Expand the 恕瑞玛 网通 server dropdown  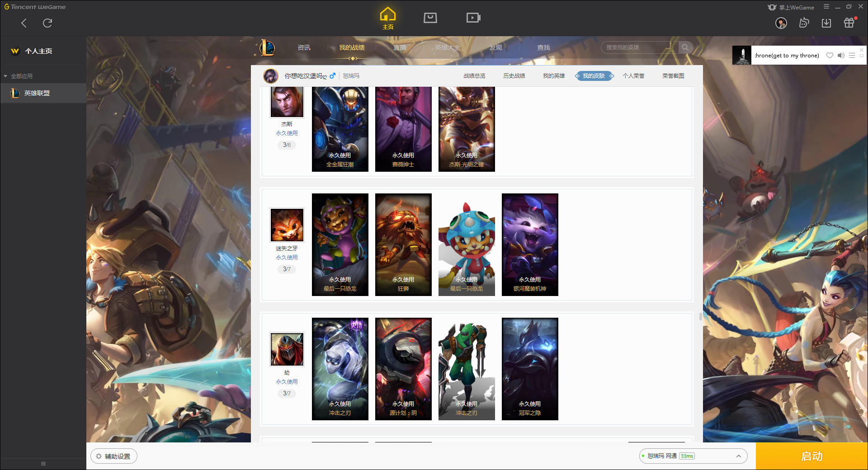point(693,456)
